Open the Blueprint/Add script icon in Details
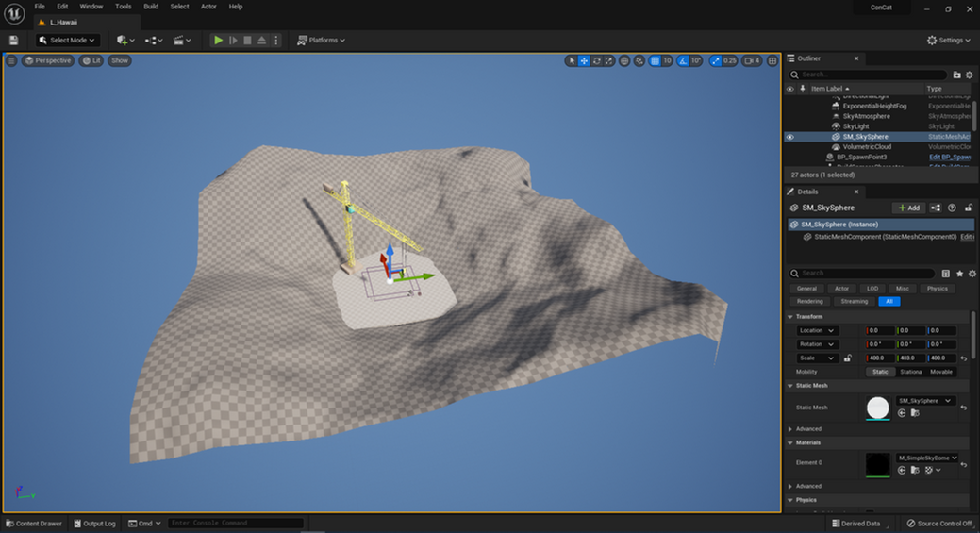The width and height of the screenshot is (980, 533). pos(936,208)
